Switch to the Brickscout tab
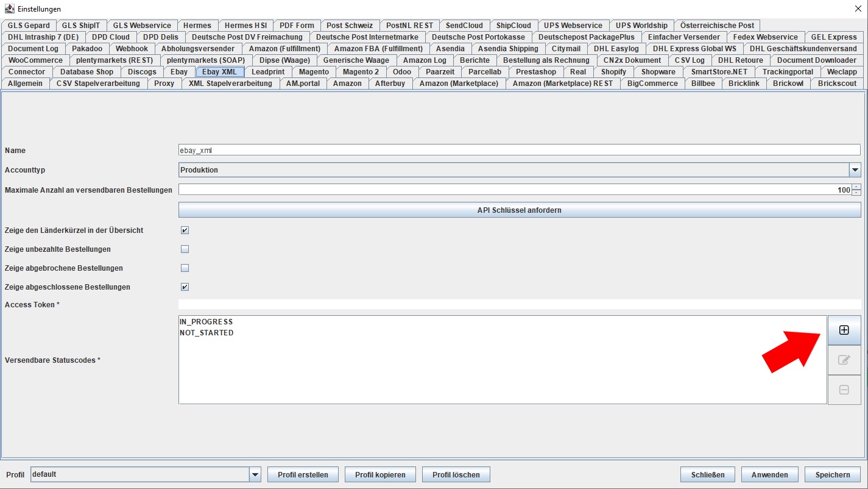 tap(837, 84)
